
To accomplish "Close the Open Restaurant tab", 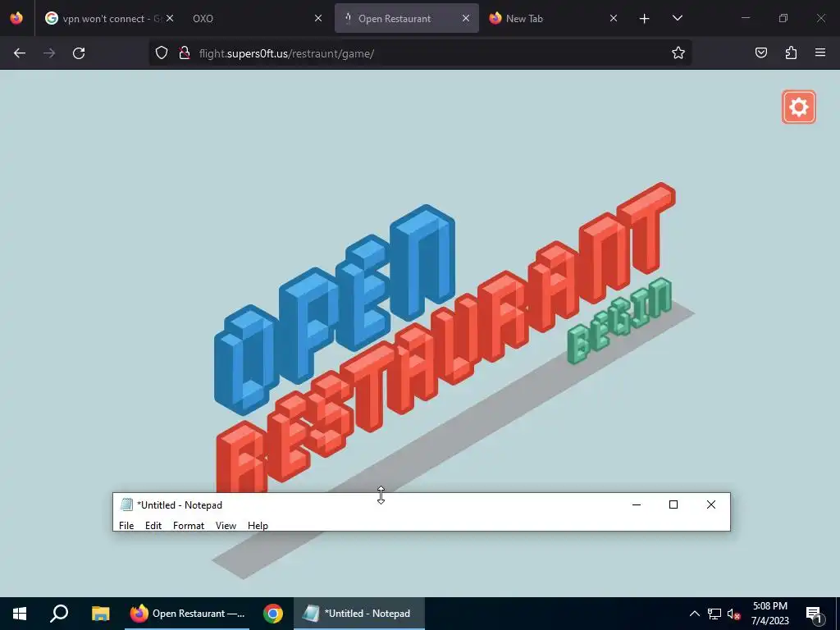I will pyautogui.click(x=466, y=18).
